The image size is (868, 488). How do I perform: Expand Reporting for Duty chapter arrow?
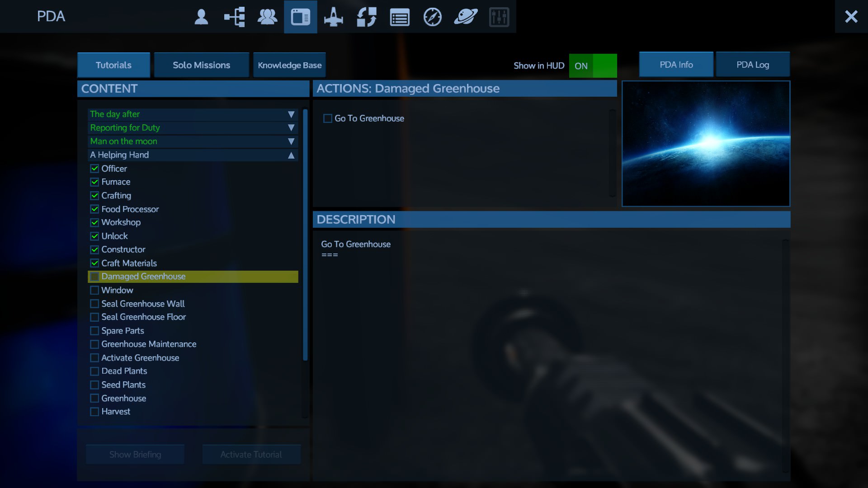tap(291, 128)
